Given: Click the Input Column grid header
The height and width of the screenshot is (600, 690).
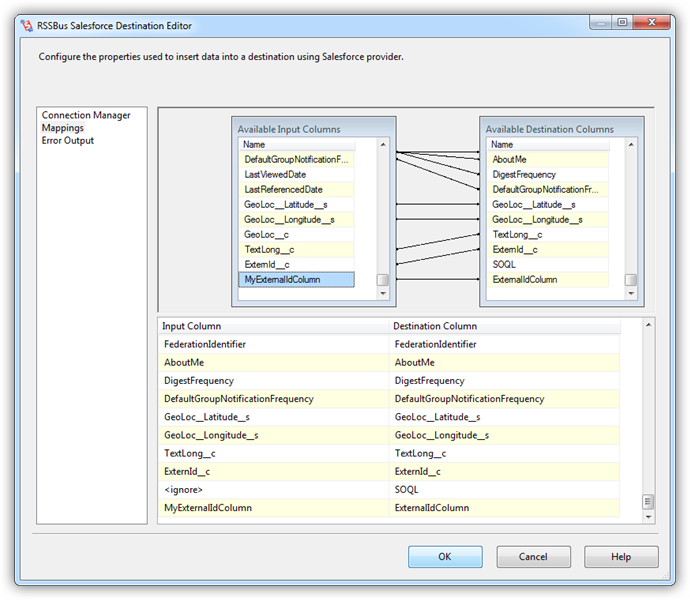Looking at the screenshot, I should point(274,326).
